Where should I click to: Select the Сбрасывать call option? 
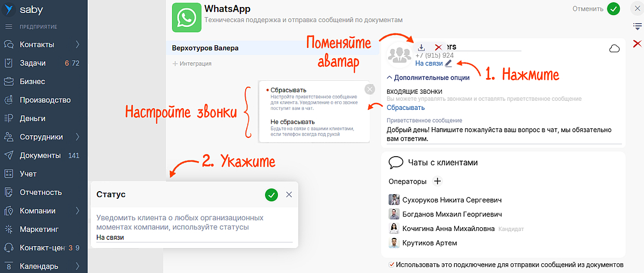point(288,90)
